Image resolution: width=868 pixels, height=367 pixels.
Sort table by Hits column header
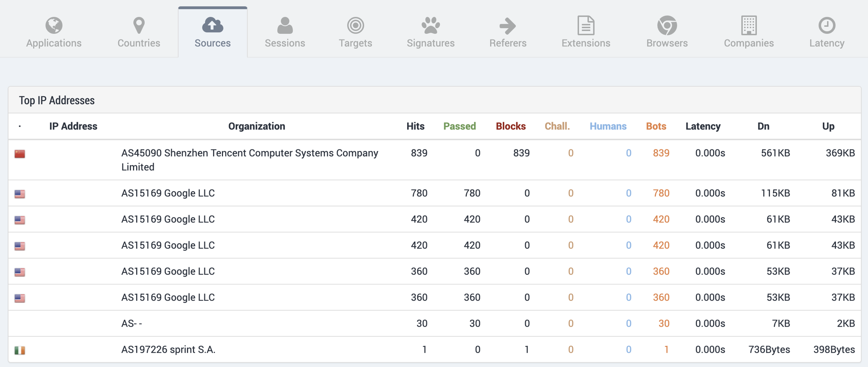pos(415,126)
